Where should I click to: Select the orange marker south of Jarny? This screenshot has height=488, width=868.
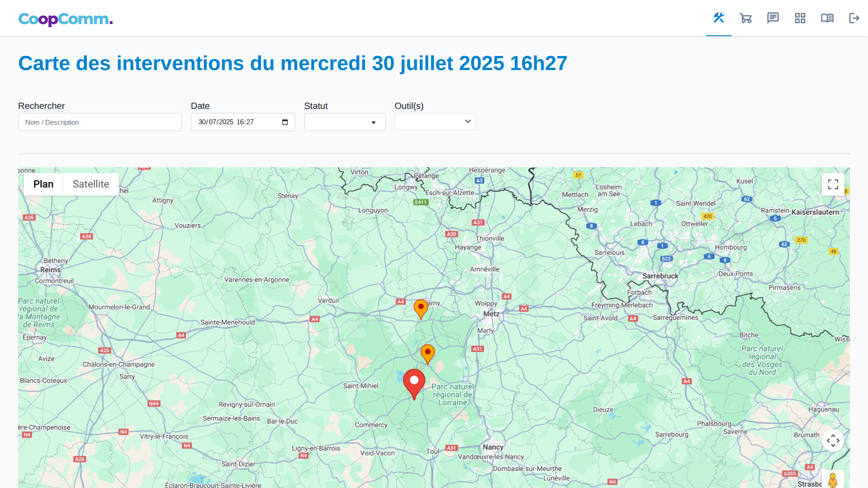428,354
